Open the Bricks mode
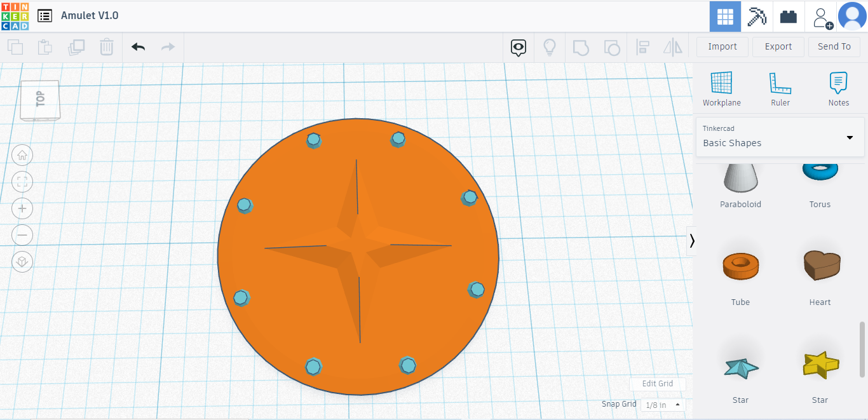Screen dimensions: 868x420 [789, 16]
